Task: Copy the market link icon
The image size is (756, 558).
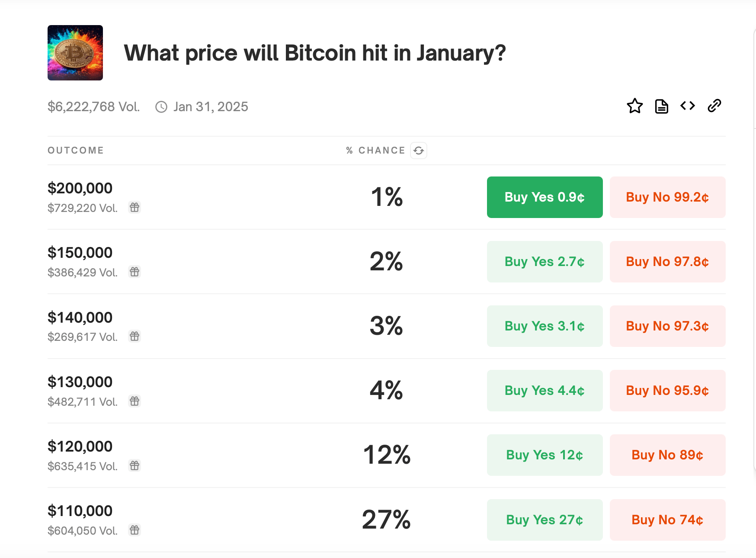Action: 714,106
